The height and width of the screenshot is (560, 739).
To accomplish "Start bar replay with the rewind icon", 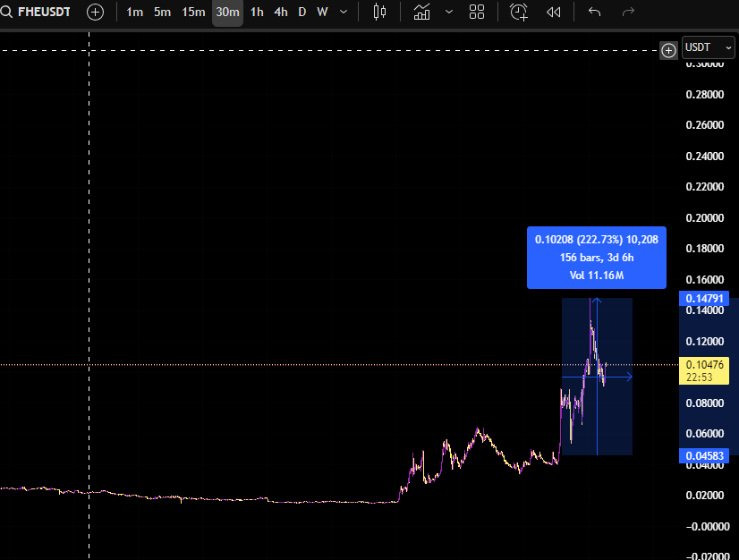I will pos(553,13).
